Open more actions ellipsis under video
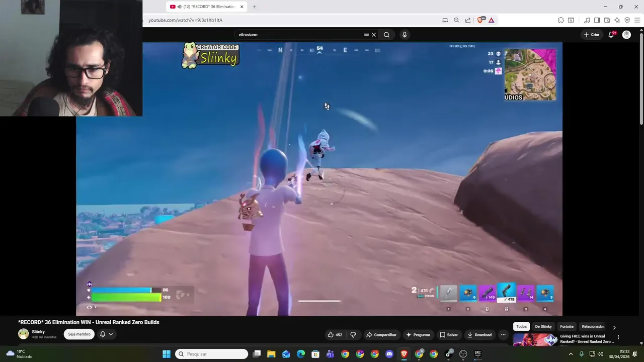Image resolution: width=644 pixels, height=362 pixels. (x=503, y=335)
